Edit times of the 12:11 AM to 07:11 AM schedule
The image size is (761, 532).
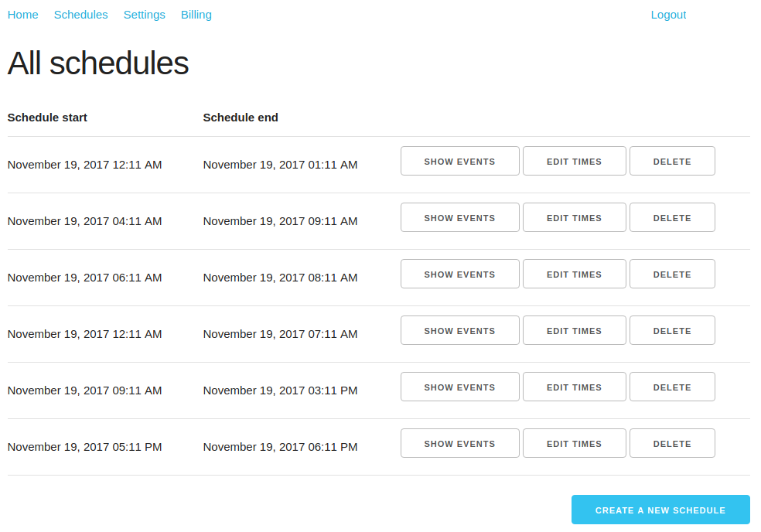pos(574,330)
